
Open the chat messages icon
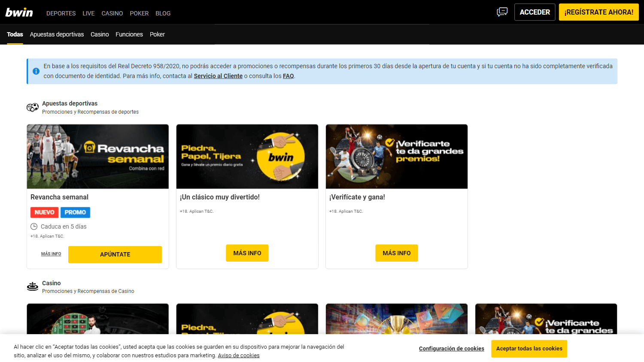pos(502,12)
